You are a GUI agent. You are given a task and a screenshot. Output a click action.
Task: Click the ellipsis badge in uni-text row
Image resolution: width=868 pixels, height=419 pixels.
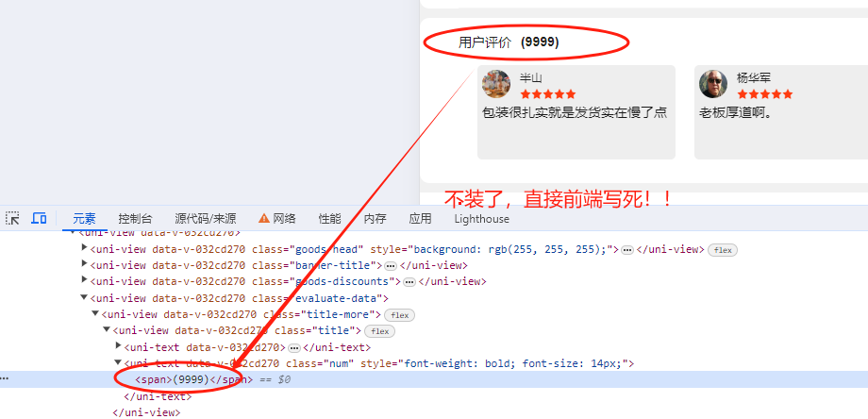coord(294,347)
